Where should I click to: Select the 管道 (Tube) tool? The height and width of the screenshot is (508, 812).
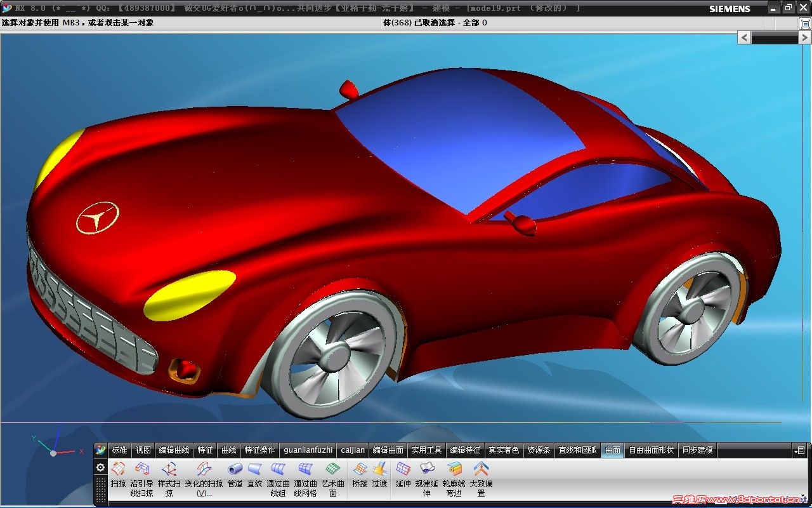[235, 475]
